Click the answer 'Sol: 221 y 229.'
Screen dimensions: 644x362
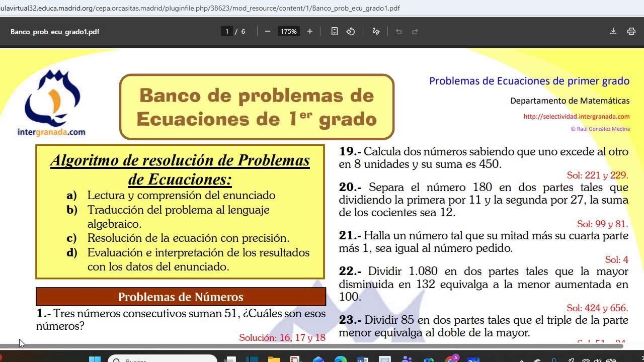tap(598, 175)
